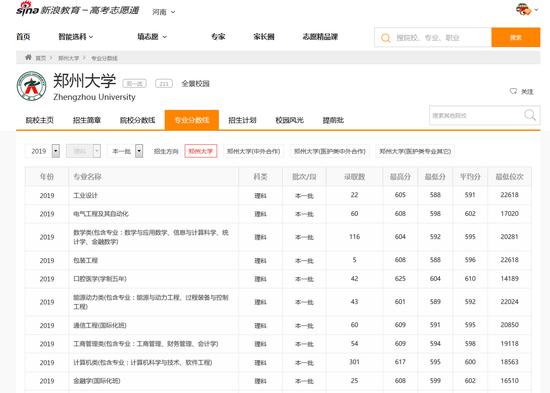Click lowest rank value 14189

click(509, 279)
